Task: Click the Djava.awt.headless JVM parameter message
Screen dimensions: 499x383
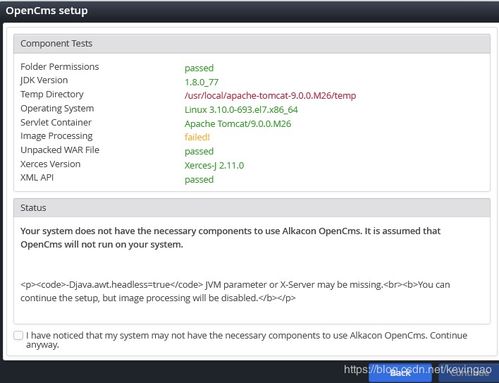Action: tap(235, 291)
